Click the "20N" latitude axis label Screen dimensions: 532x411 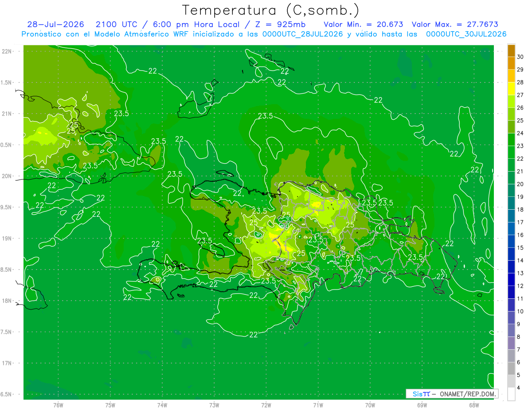point(7,176)
